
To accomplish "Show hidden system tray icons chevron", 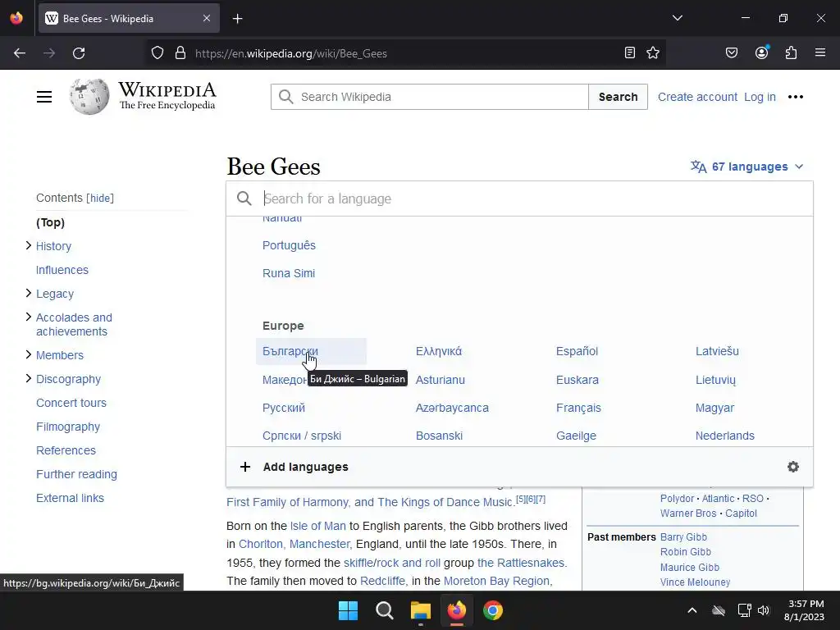I will tap(692, 610).
